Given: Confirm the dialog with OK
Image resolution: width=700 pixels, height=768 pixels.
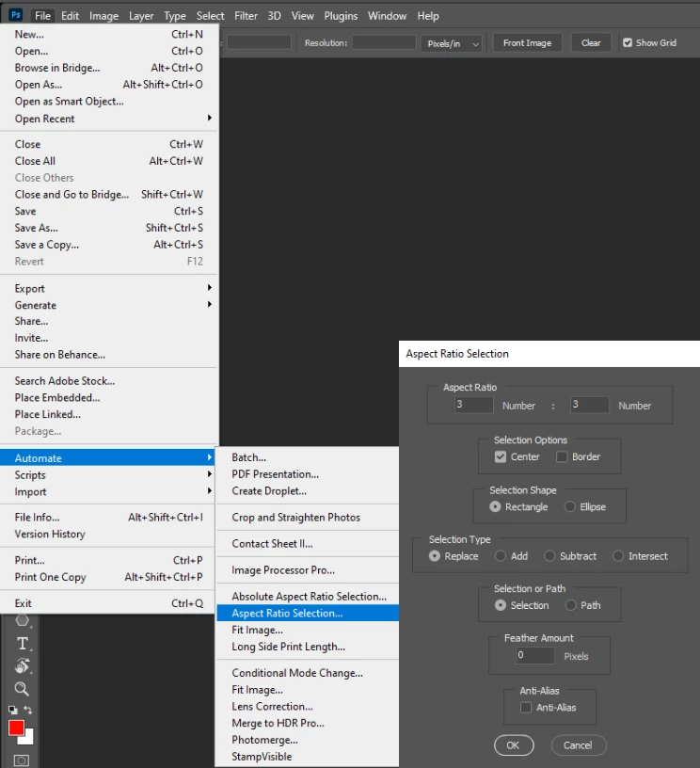Looking at the screenshot, I should pyautogui.click(x=514, y=745).
